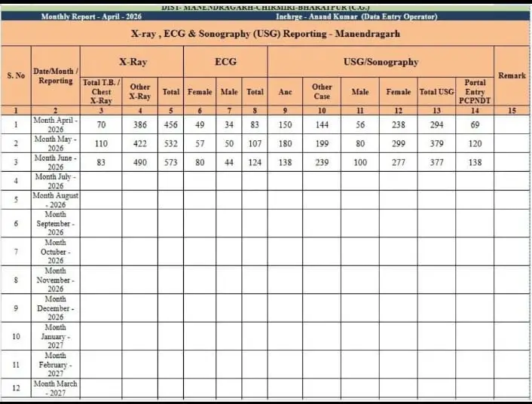Select June's Total USG value 377
Screen dimensions: 532x404
point(436,162)
